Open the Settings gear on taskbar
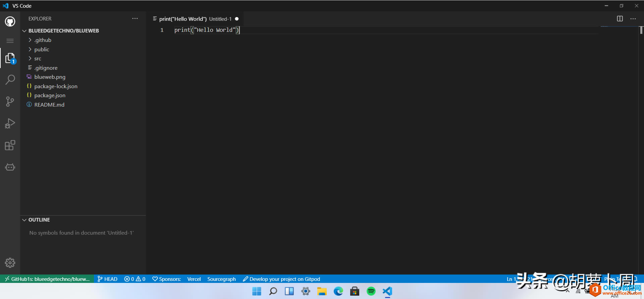The width and height of the screenshot is (644, 299). click(306, 291)
